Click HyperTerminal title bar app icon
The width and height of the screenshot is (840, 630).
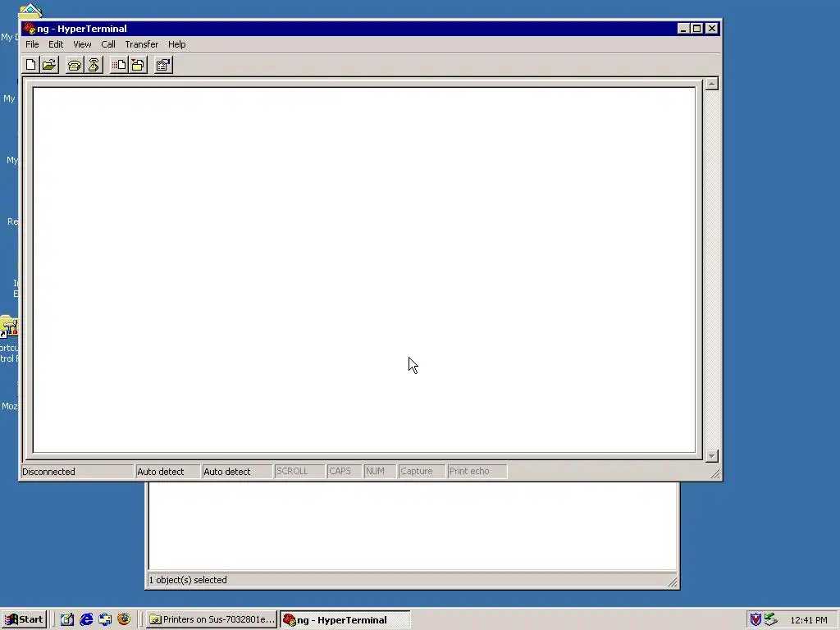tap(30, 29)
